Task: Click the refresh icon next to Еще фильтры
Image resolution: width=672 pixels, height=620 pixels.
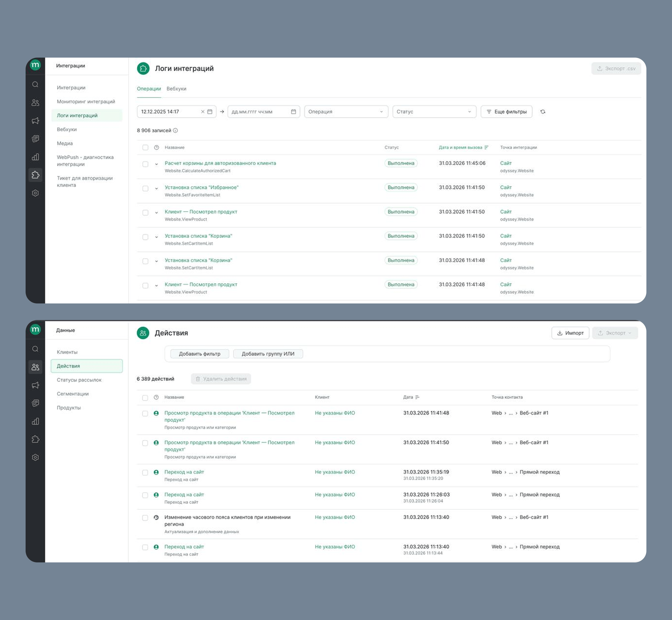Action: [x=543, y=112]
